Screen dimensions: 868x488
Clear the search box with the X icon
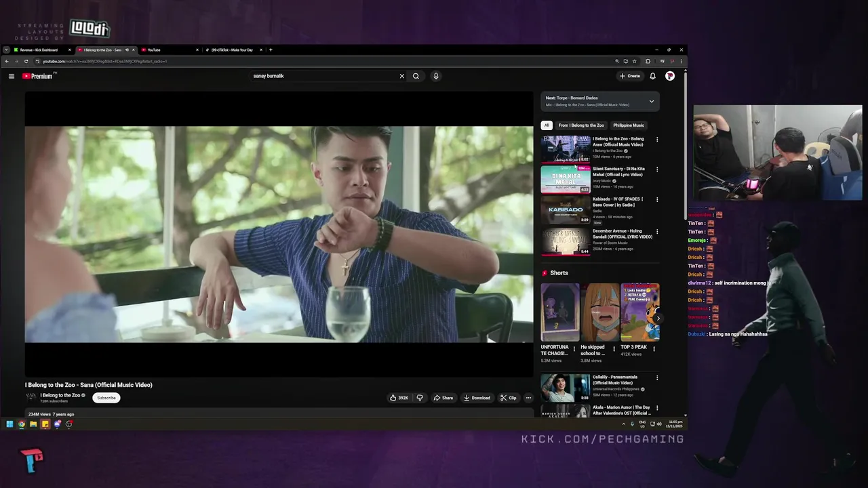(x=401, y=76)
